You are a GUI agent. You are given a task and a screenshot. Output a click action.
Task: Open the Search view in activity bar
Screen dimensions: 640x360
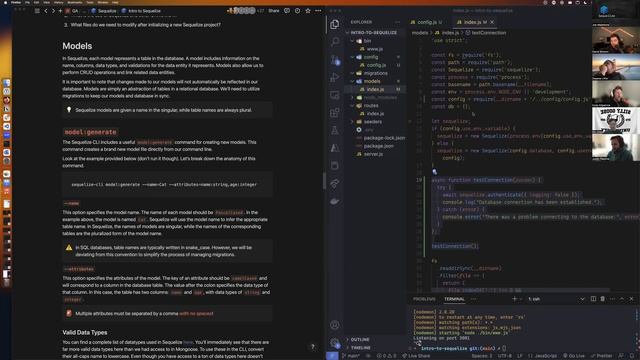pos(335,42)
